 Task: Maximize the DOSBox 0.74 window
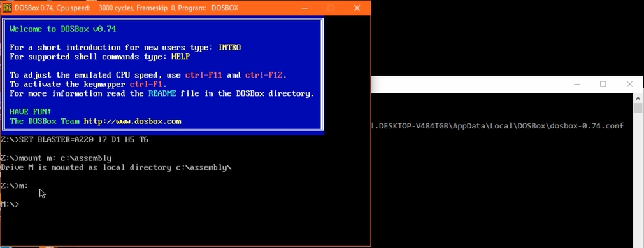pyautogui.click(x=330, y=8)
